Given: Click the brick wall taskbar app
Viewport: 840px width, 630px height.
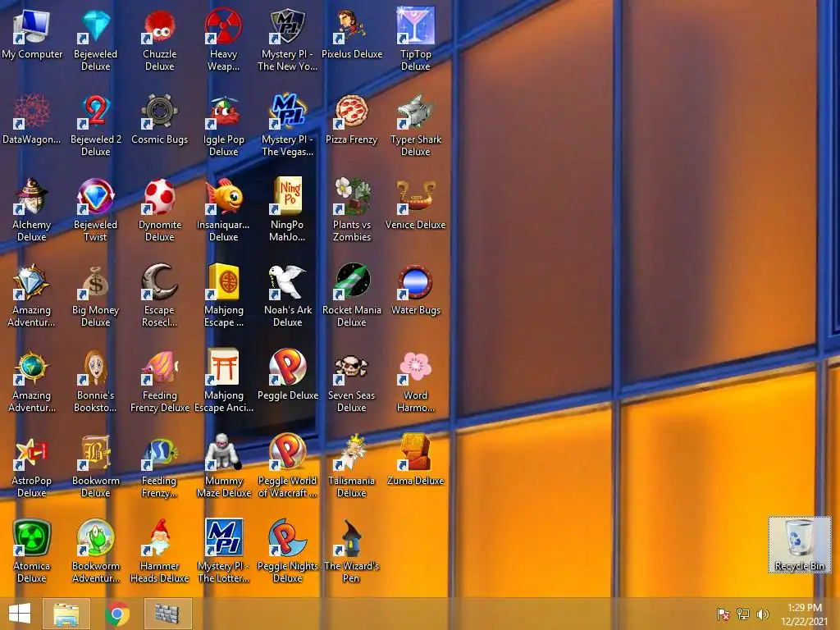Looking at the screenshot, I should [167, 614].
